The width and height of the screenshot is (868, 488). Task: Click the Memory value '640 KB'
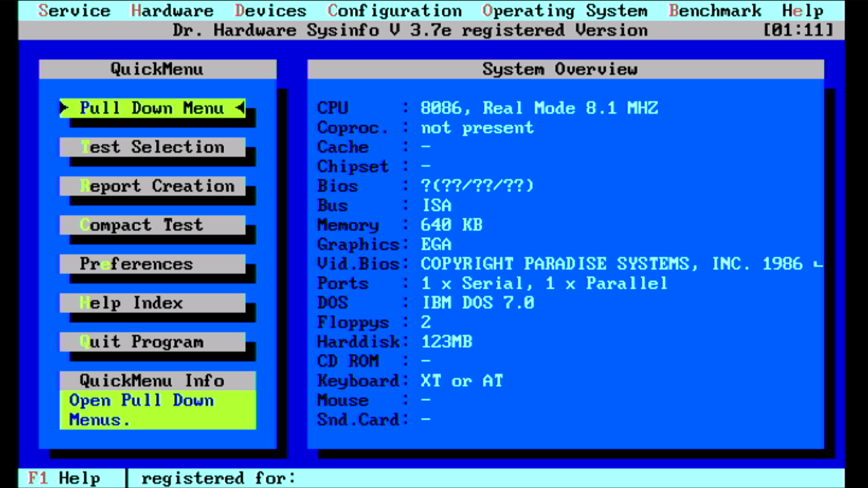451,225
